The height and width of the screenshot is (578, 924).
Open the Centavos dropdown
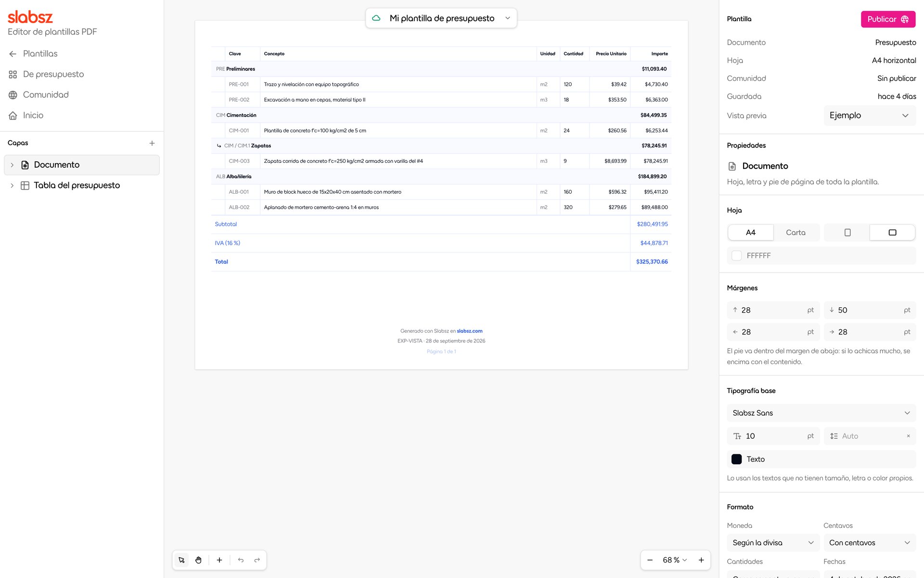click(870, 542)
